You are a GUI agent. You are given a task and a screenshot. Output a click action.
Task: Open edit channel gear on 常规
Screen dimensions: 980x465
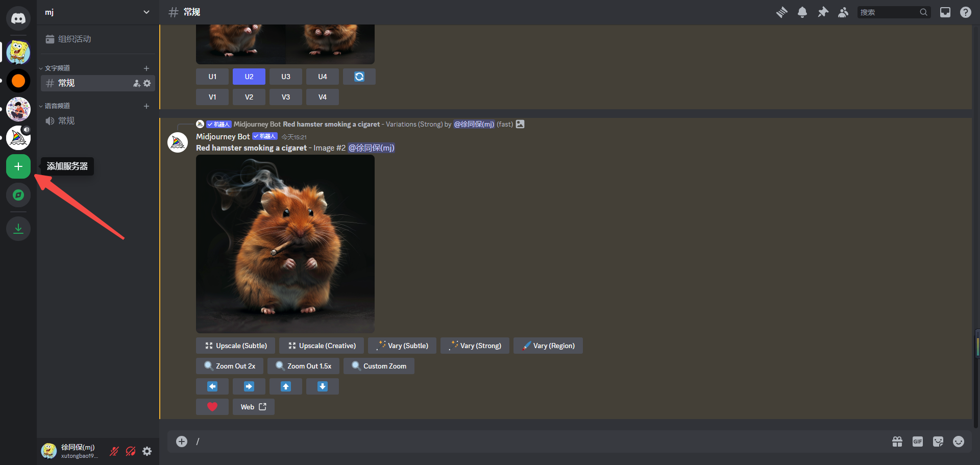(x=147, y=83)
